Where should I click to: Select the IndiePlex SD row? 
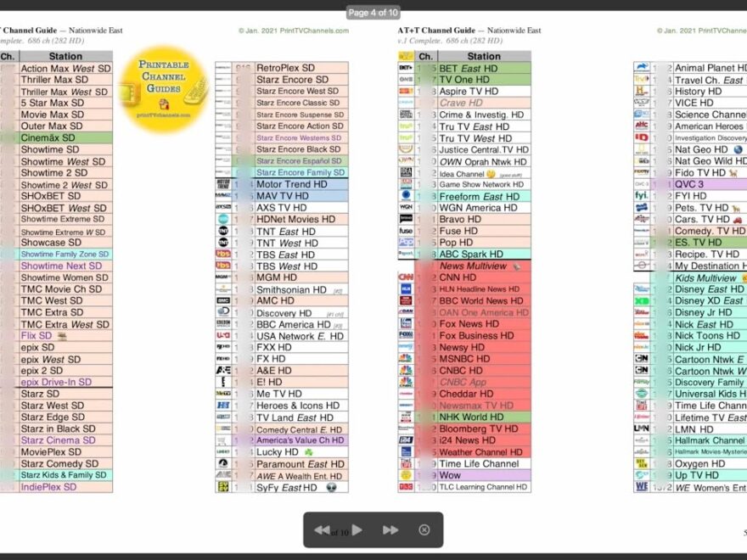click(56, 487)
